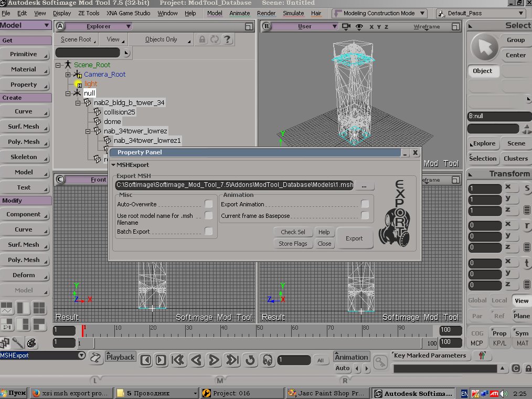Step to the previous frame

click(146, 360)
